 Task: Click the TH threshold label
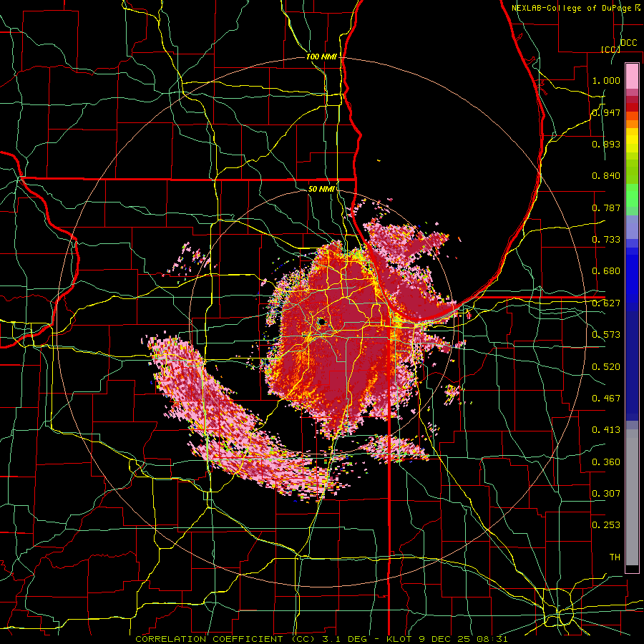(615, 557)
